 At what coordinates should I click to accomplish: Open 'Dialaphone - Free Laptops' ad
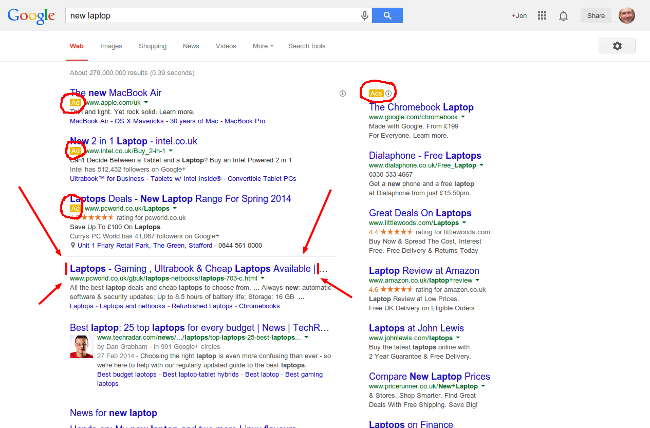click(x=425, y=156)
